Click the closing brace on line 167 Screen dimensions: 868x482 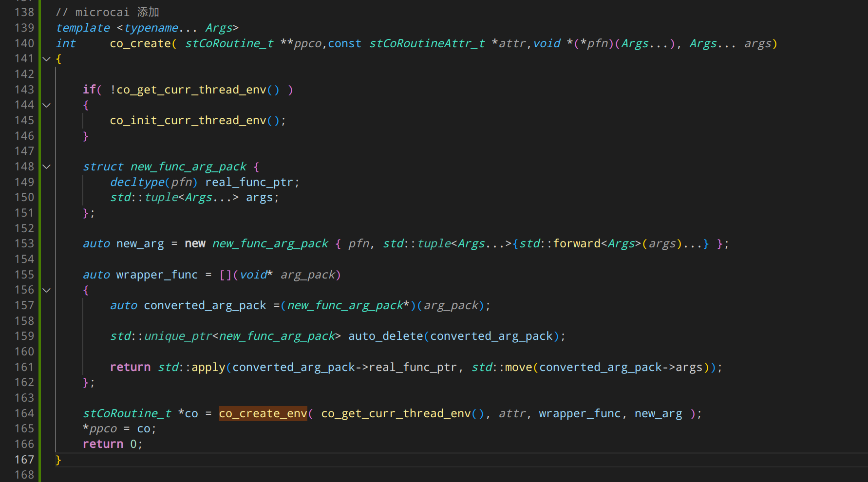(x=58, y=460)
